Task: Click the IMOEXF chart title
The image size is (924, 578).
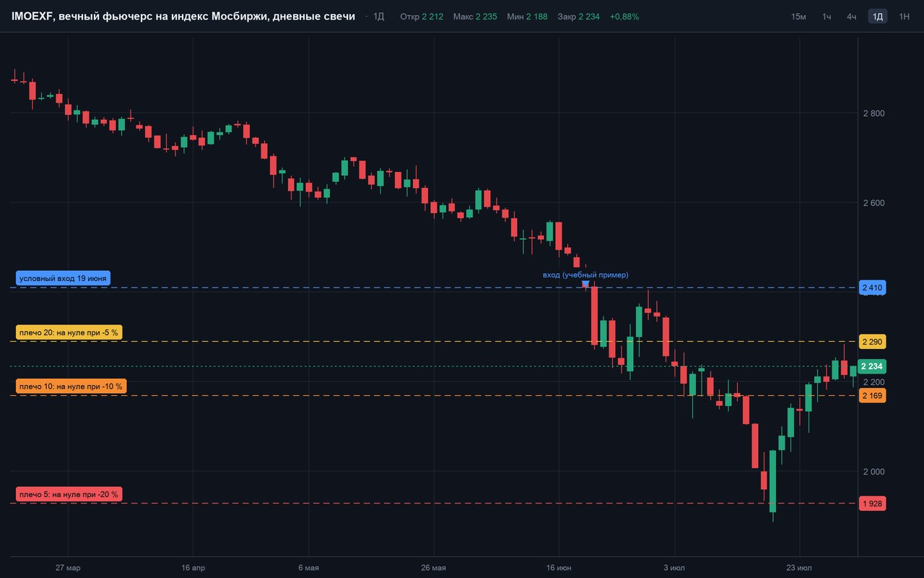Action: point(183,17)
